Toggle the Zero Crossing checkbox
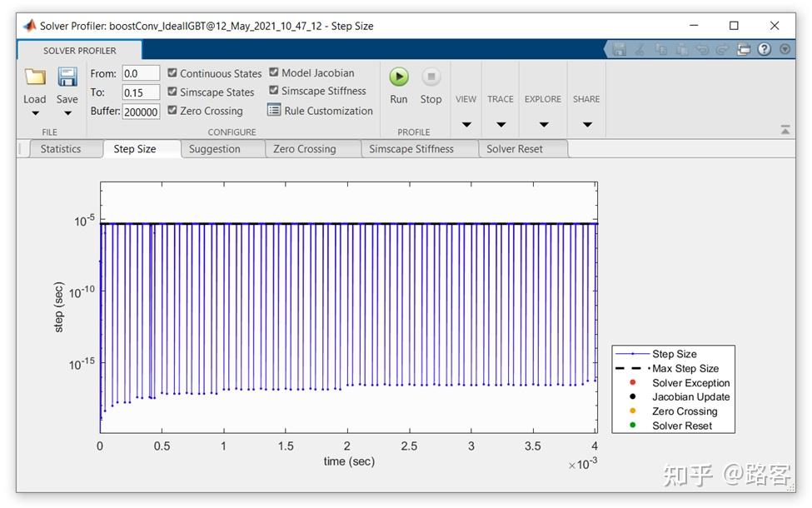Screen dimensions: 812x508 [172, 110]
